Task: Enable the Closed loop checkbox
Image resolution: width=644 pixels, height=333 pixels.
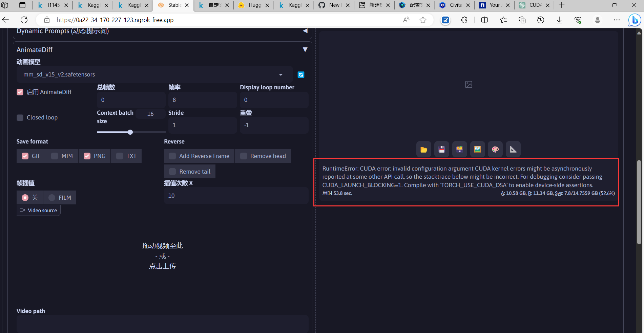Action: tap(20, 117)
